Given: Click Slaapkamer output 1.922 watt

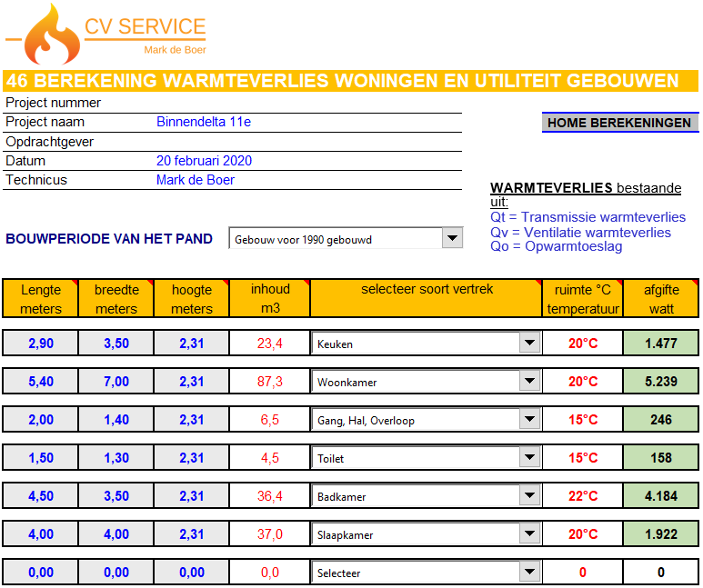Looking at the screenshot, I should (661, 533).
